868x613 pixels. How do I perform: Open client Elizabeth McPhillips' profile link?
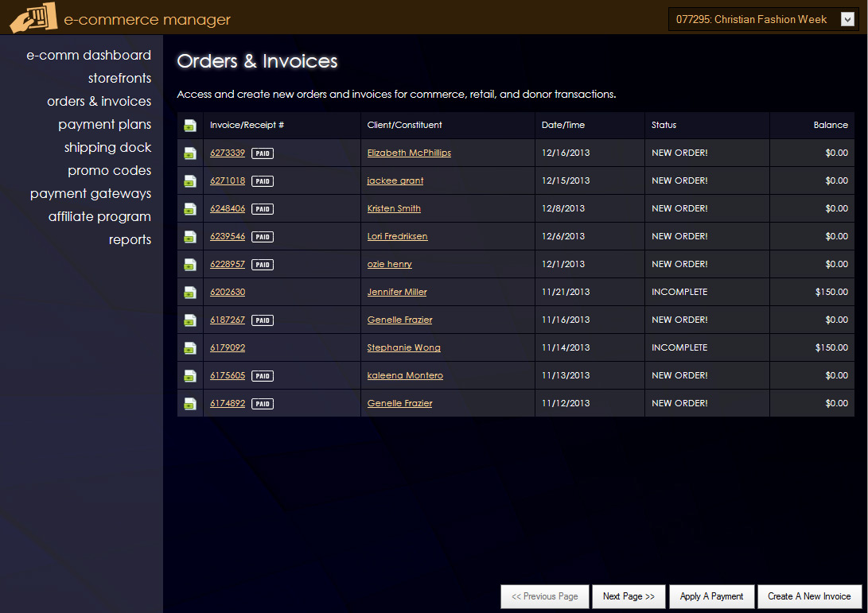coord(409,153)
